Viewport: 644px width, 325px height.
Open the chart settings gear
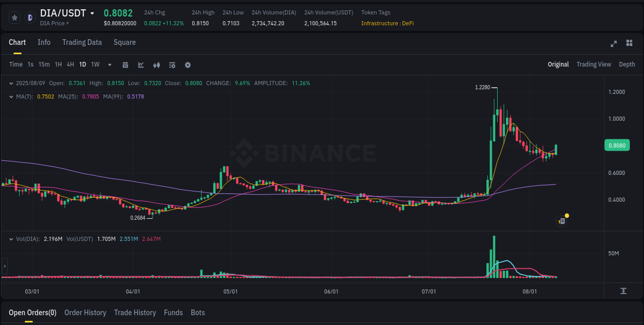click(188, 64)
